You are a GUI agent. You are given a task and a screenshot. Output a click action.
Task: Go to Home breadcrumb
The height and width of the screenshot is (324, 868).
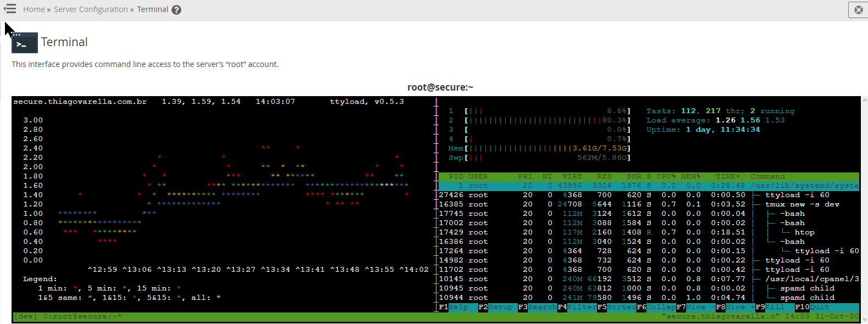34,9
